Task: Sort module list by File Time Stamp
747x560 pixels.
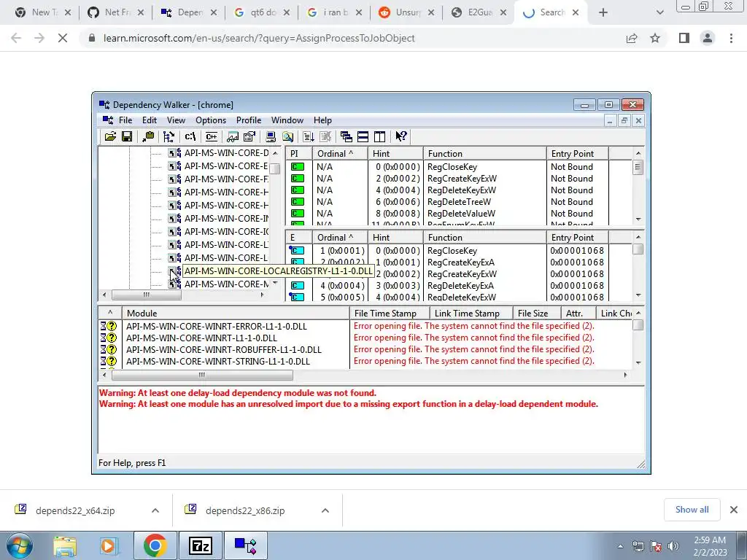Action: pyautogui.click(x=390, y=314)
